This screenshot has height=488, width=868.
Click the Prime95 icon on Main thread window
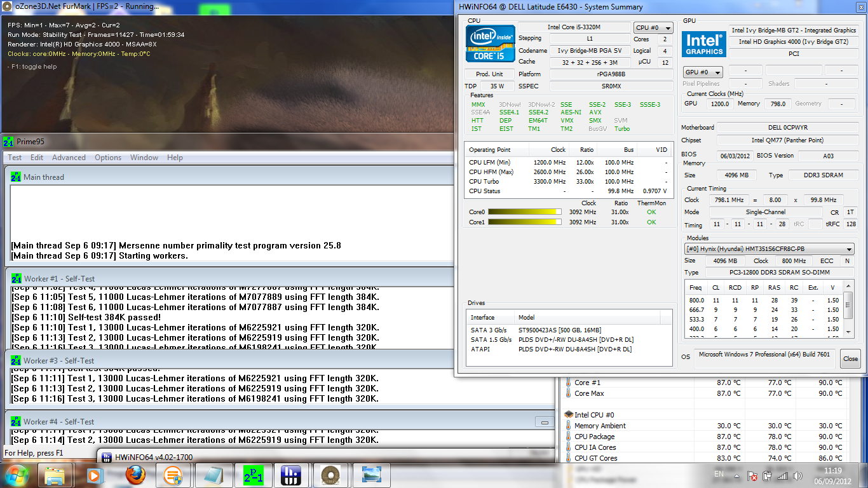pos(16,177)
